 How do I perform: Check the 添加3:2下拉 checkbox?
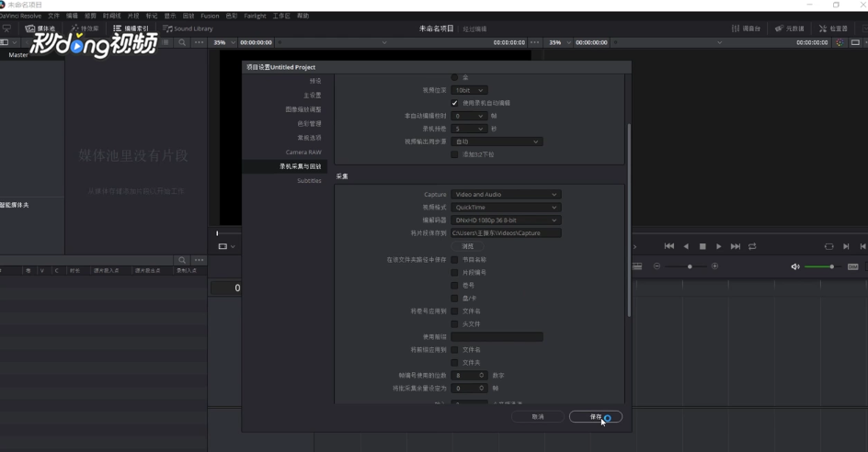454,154
